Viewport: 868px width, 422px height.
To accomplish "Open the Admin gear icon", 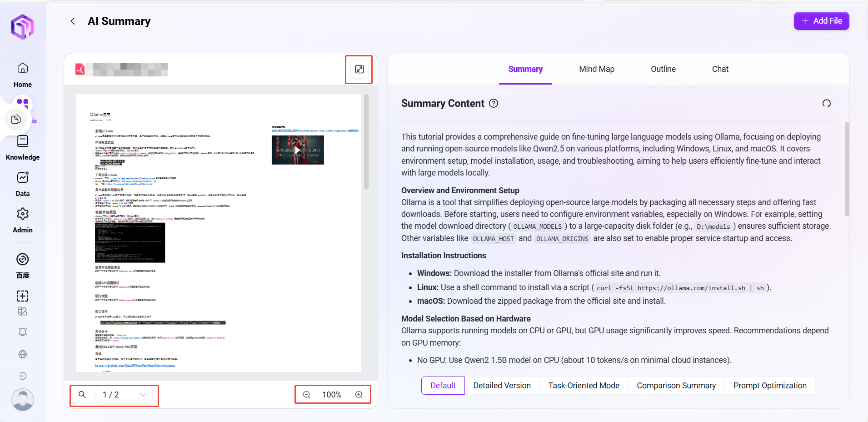I will 22,214.
